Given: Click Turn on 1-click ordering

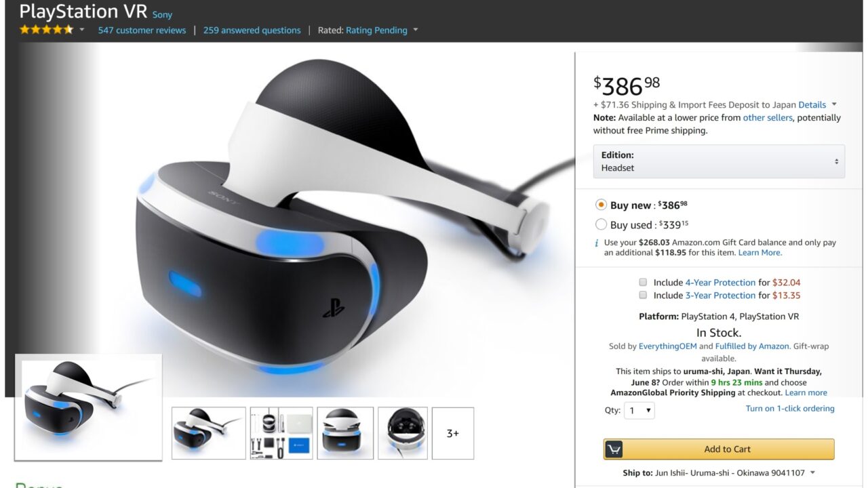Looking at the screenshot, I should click(x=790, y=409).
